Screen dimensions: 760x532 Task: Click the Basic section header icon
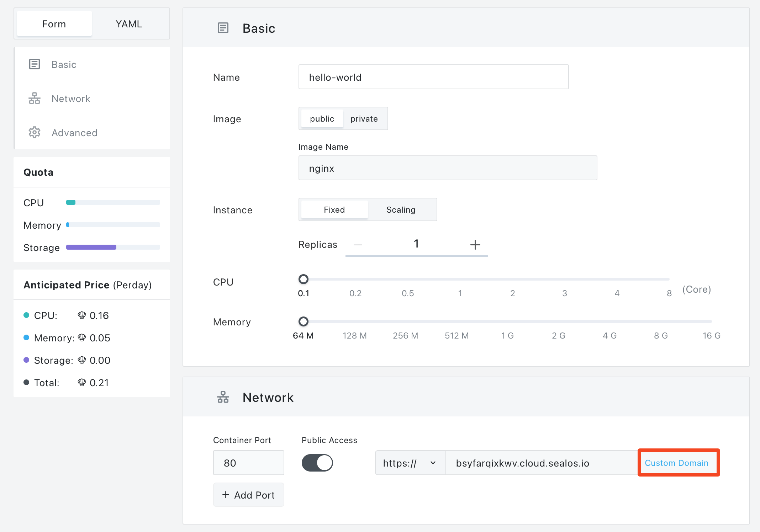click(x=223, y=28)
